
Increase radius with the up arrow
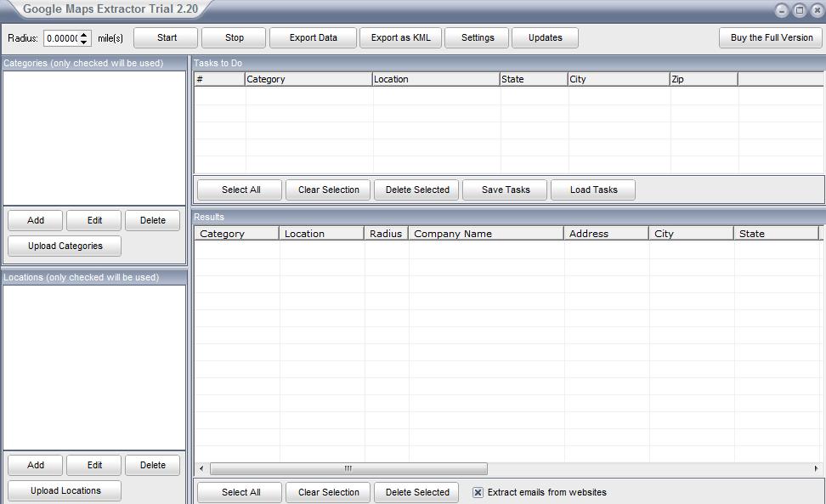(84, 34)
